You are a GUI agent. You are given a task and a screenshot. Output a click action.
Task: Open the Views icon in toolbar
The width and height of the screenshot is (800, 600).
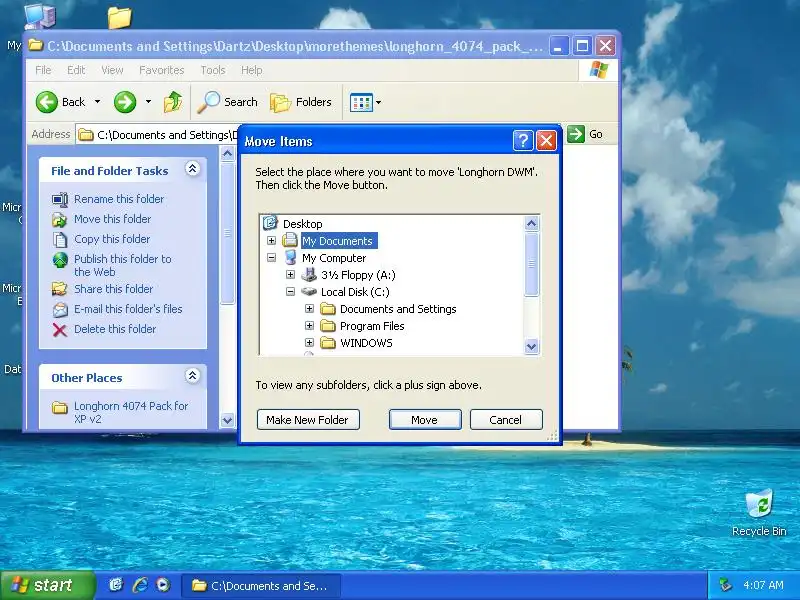[x=361, y=103]
